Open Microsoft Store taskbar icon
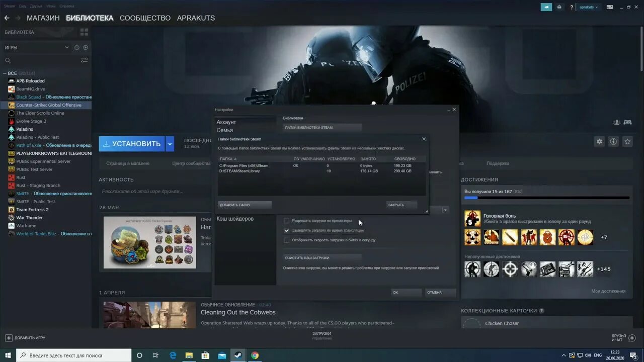 (x=206, y=355)
